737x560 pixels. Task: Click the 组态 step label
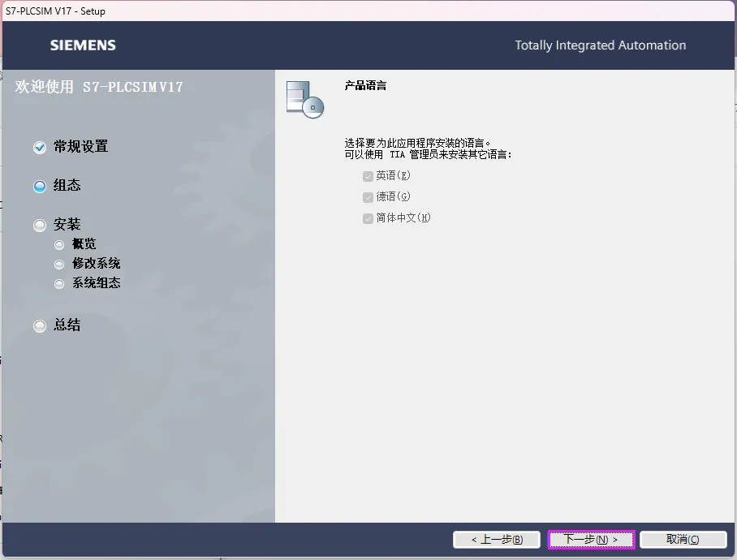(67, 185)
